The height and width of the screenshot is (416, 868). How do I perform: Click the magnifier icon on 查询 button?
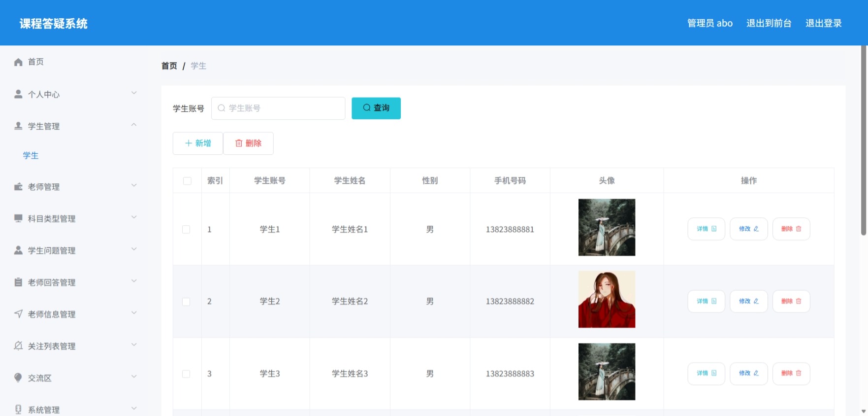click(367, 107)
